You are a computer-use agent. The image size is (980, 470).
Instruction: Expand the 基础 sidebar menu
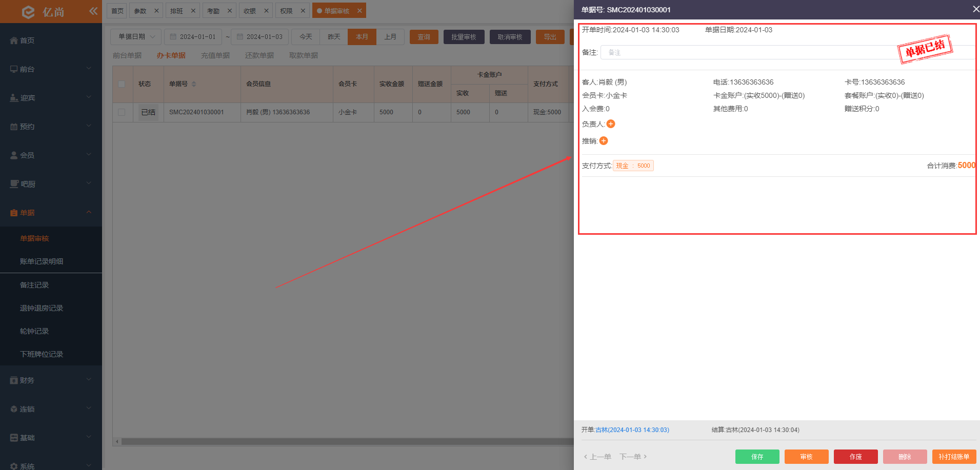pos(51,438)
